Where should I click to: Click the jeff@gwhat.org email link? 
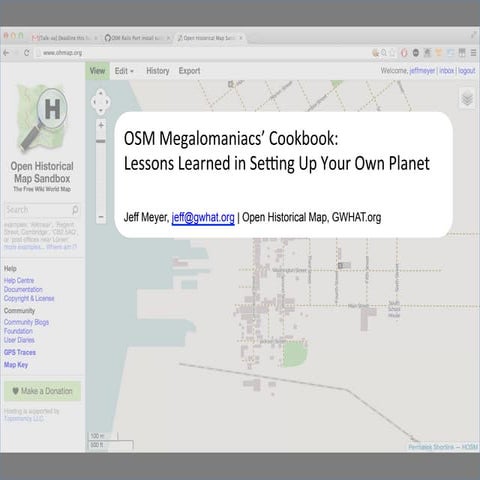[x=203, y=217]
